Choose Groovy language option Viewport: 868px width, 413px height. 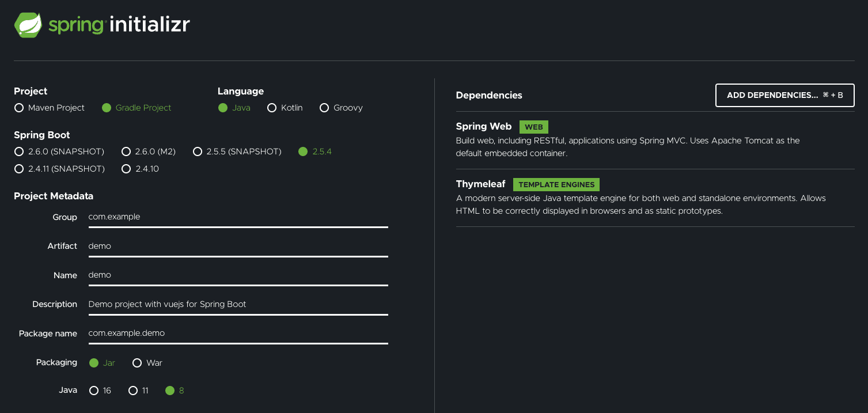pos(341,108)
